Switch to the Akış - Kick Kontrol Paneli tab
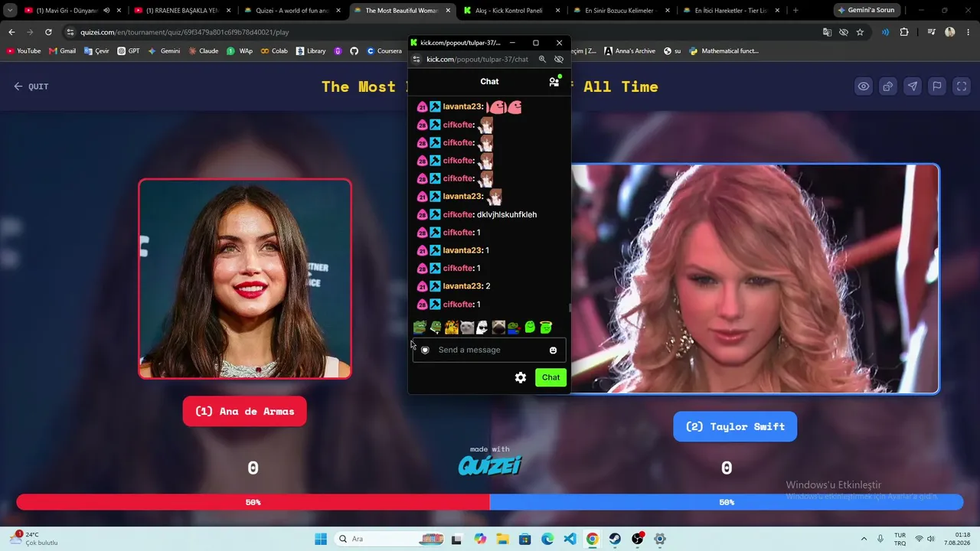This screenshot has height=551, width=980. 511,11
